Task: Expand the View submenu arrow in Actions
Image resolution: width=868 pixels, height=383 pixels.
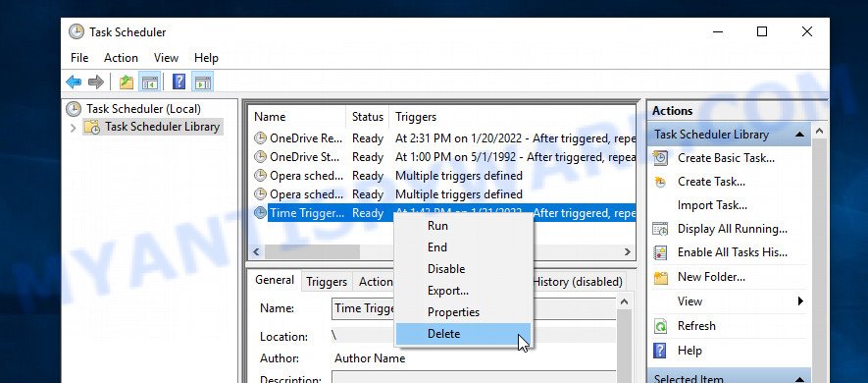Action: (x=800, y=301)
